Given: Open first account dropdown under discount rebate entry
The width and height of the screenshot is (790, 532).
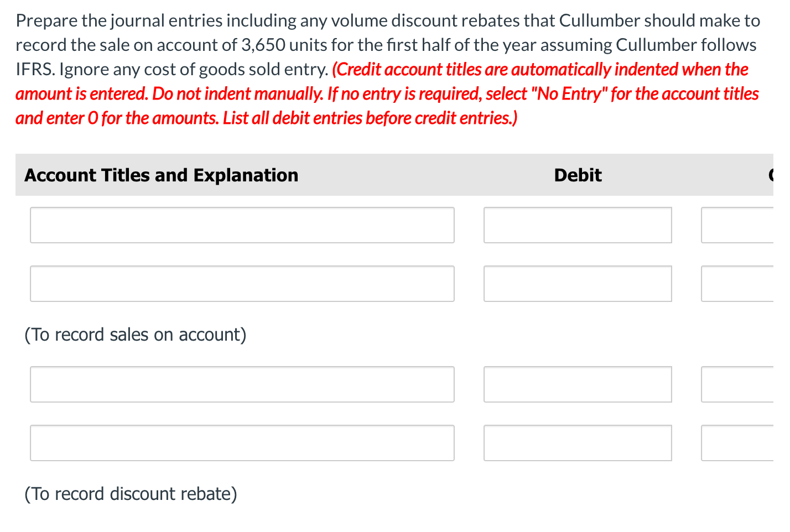Looking at the screenshot, I should click(x=242, y=384).
